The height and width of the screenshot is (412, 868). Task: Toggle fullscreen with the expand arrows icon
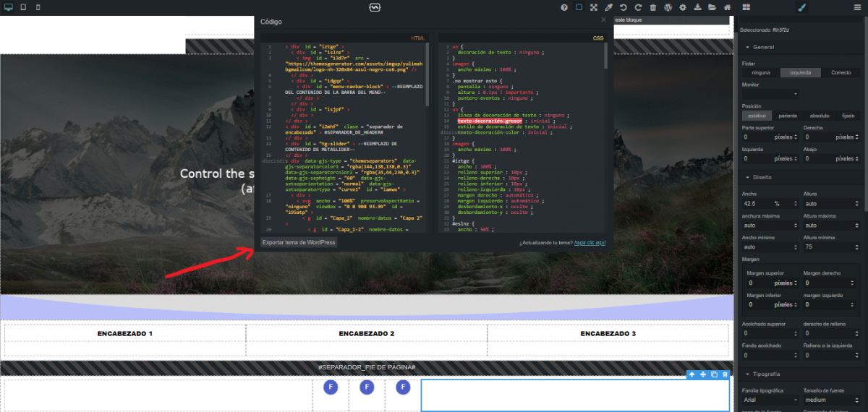593,7
